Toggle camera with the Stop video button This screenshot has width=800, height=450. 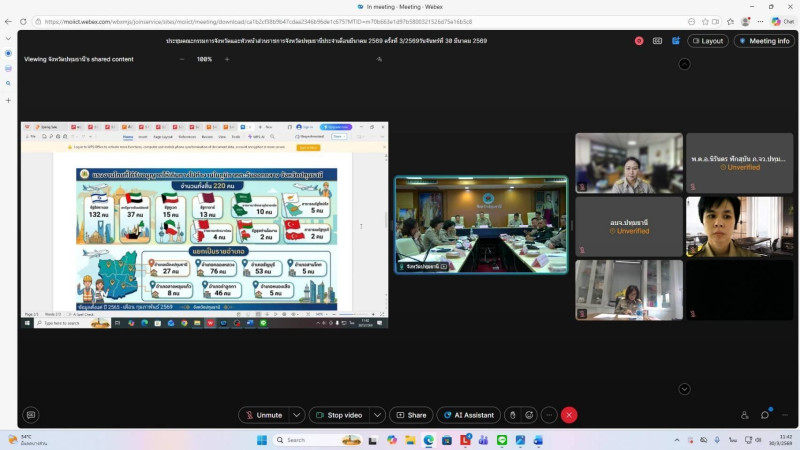pos(339,415)
